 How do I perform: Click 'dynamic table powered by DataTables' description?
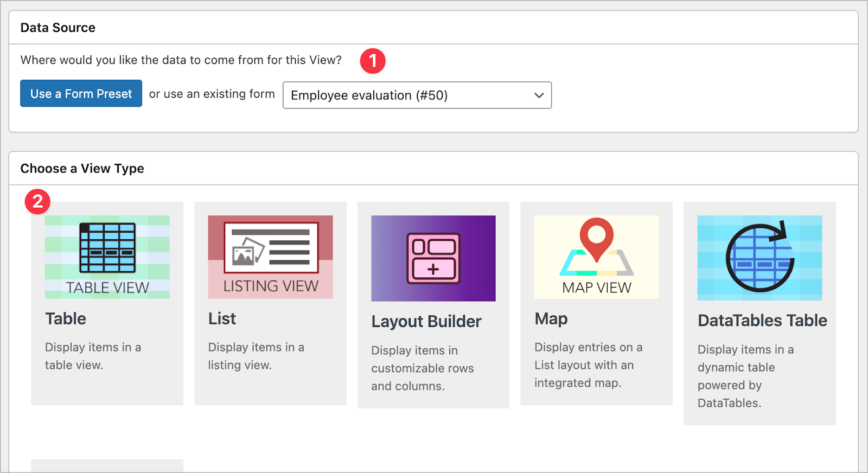pyautogui.click(x=745, y=376)
